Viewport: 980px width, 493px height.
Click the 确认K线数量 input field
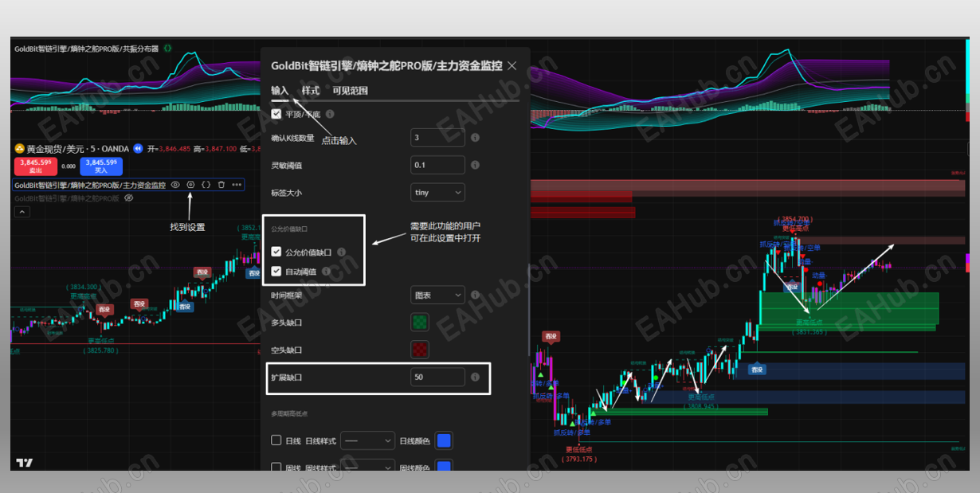tap(437, 138)
